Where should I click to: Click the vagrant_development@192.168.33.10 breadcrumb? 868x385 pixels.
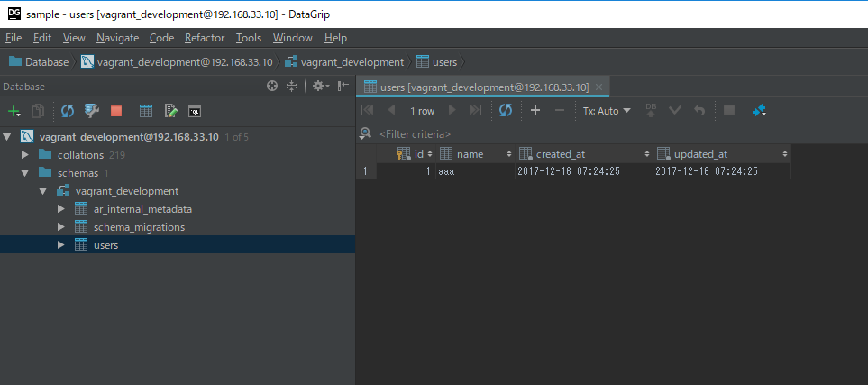click(x=178, y=62)
